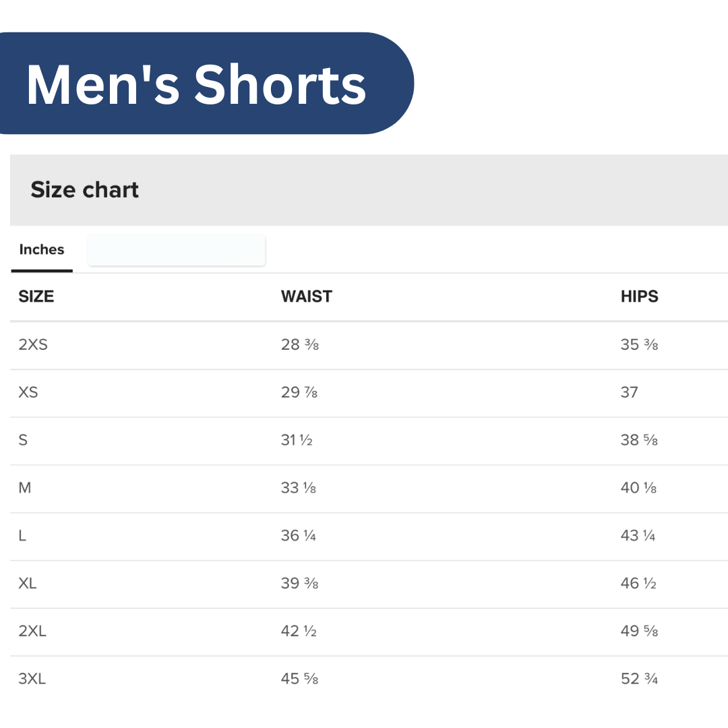728x728 pixels.
Task: Click the WAIST column header
Action: pyautogui.click(x=307, y=297)
